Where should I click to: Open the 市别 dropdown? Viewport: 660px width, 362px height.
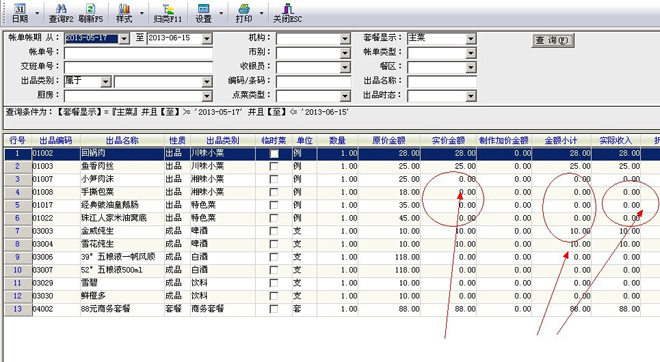pos(345,53)
